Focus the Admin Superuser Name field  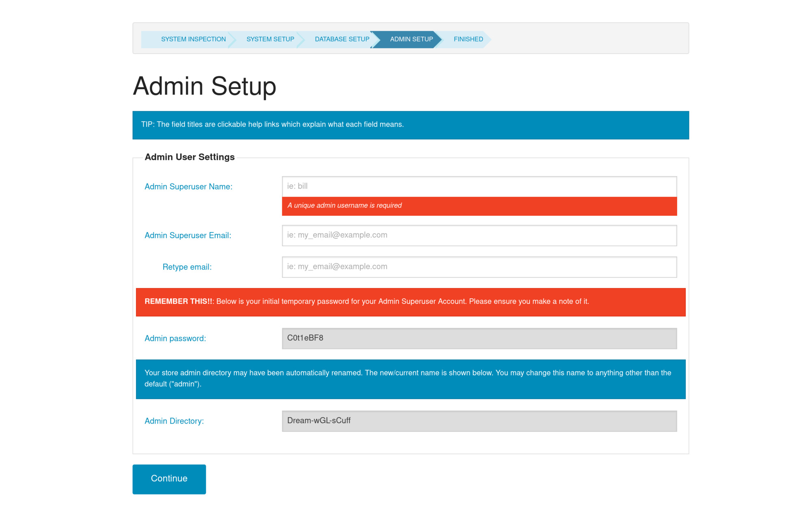point(479,186)
